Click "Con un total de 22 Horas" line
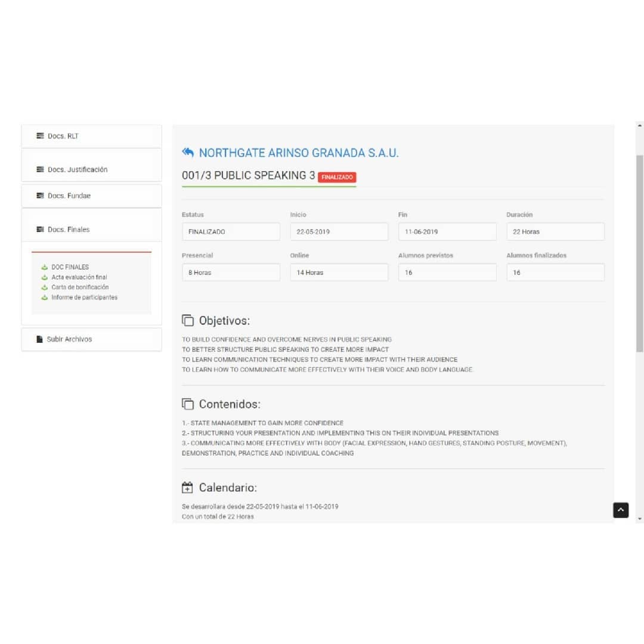 coord(218,516)
